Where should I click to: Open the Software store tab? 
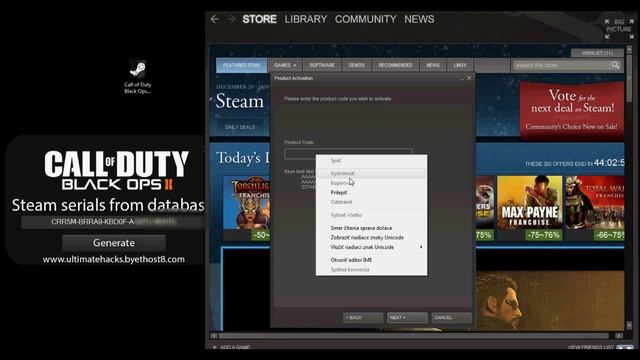[322, 65]
